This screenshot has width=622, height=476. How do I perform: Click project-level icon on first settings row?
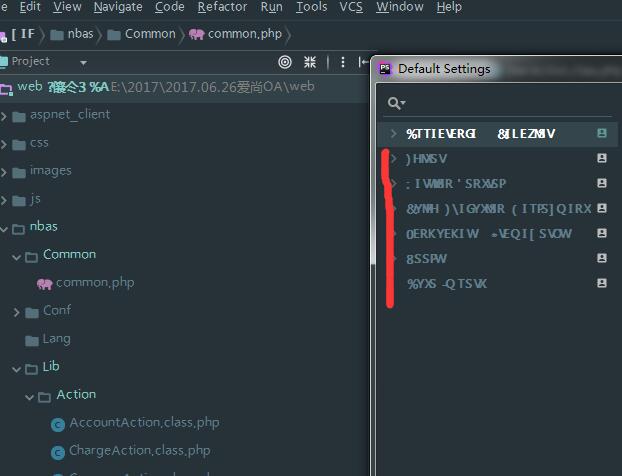pos(602,133)
